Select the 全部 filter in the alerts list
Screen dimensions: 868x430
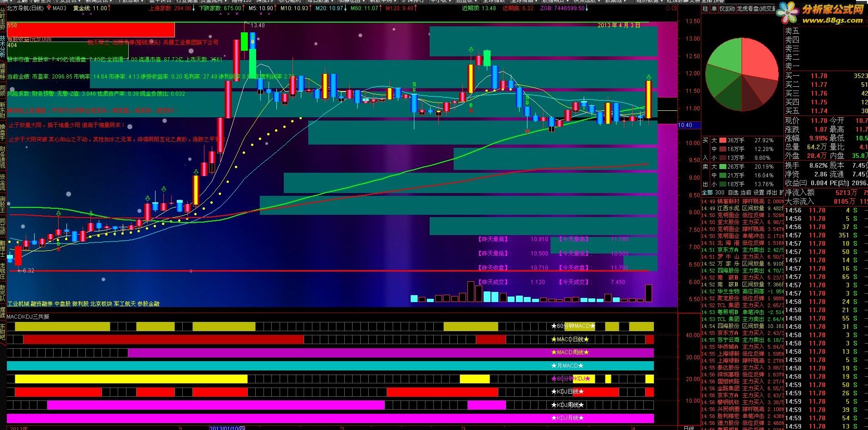pos(707,193)
